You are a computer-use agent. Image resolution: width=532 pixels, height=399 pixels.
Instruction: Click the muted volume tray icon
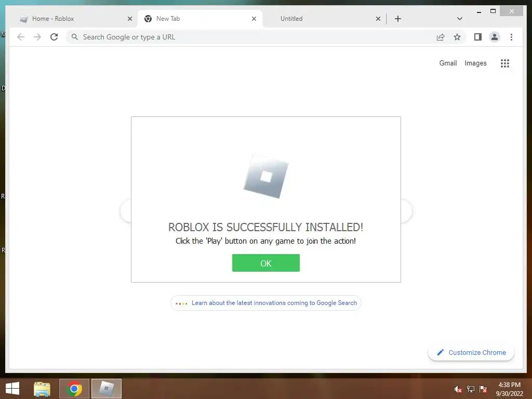pos(458,389)
